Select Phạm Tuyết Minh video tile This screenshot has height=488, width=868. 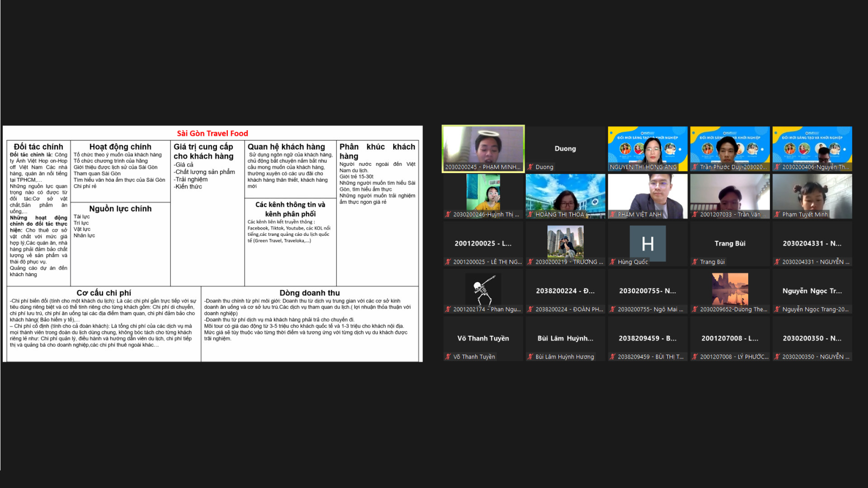pyautogui.click(x=812, y=196)
